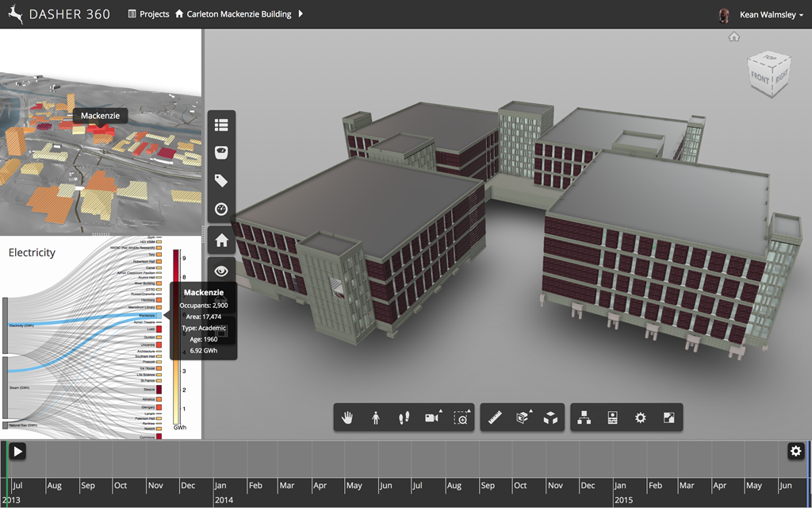Viewport: 812px width, 508px height.
Task: Toggle full screen viewer mode
Action: pos(668,418)
